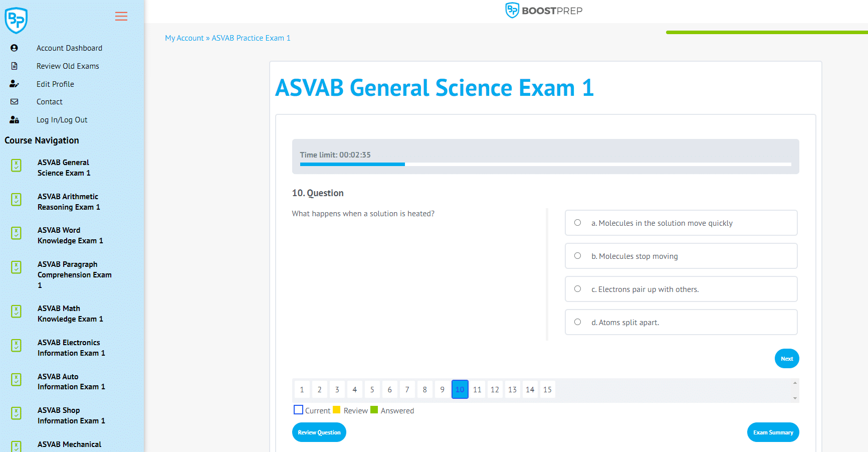The width and height of the screenshot is (868, 452).
Task: Click the BoostPrep logo in the top header
Action: coord(544,10)
